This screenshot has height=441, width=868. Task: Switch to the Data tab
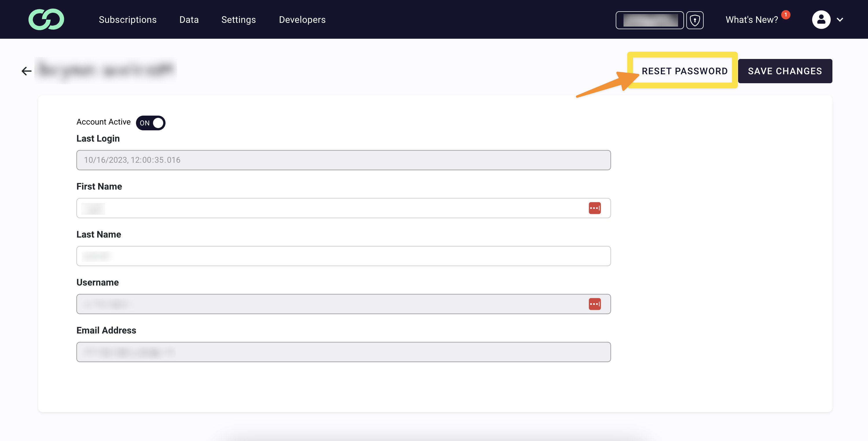(x=189, y=20)
